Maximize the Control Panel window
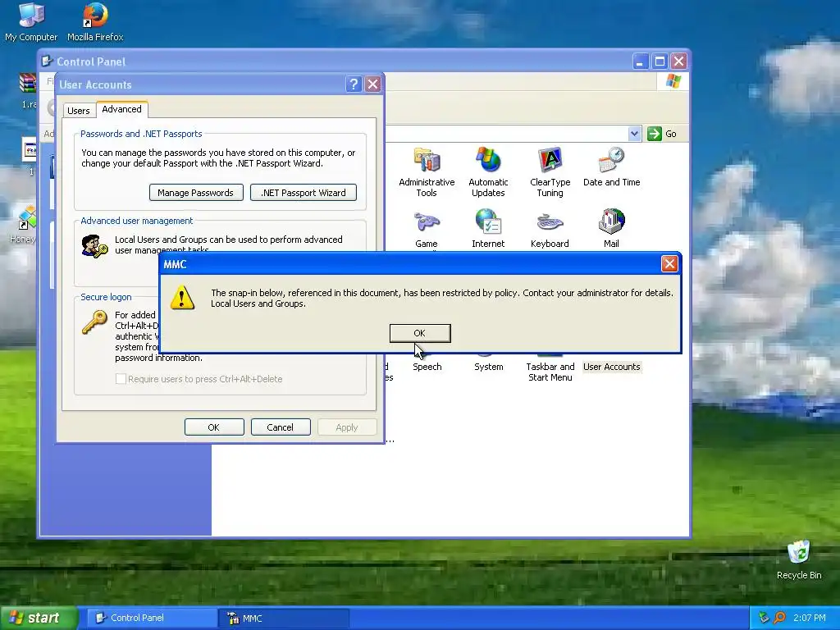 pyautogui.click(x=660, y=62)
